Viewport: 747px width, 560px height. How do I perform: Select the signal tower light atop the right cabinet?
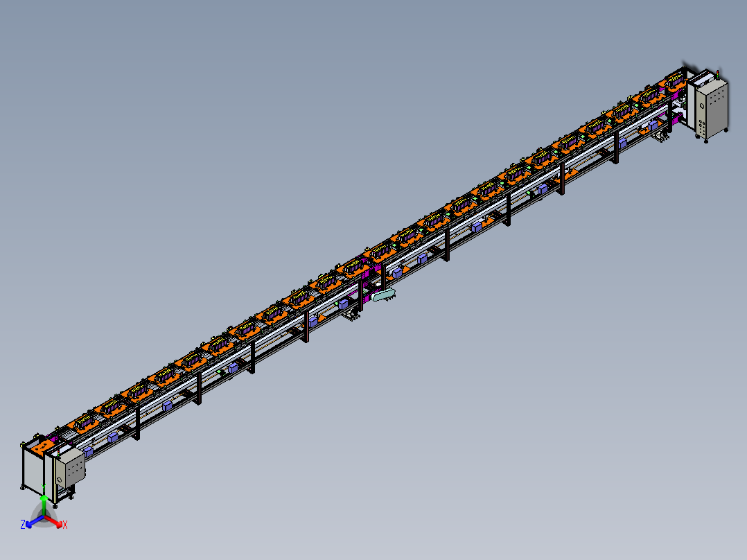click(x=717, y=74)
